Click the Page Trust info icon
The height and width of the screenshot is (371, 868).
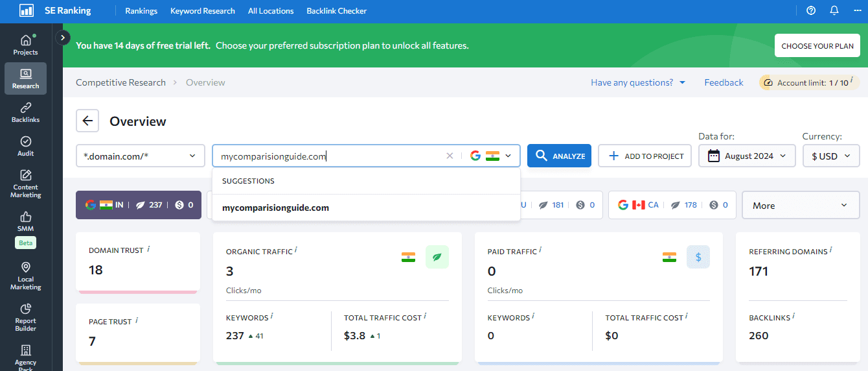coord(137,320)
